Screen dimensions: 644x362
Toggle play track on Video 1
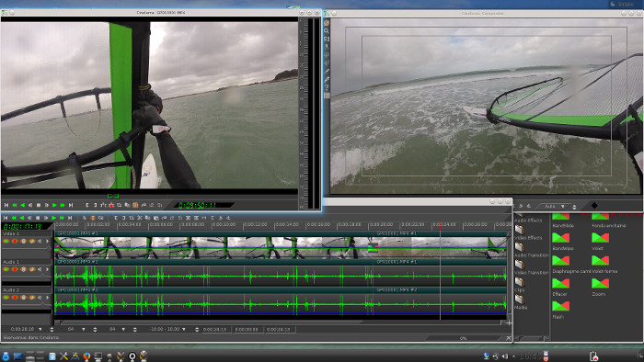pos(6,241)
